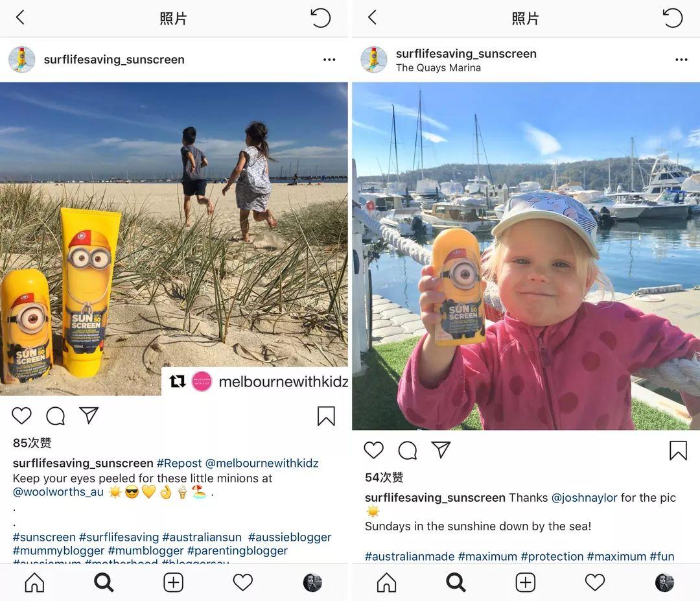
Task: Refresh the left photo screen
Action: coord(321,18)
